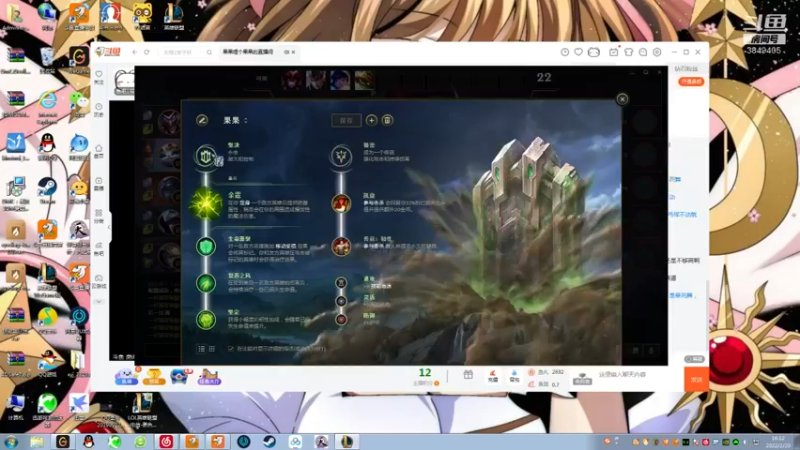
Task: Open the Domination secondary rune tree icon
Action: tap(341, 156)
